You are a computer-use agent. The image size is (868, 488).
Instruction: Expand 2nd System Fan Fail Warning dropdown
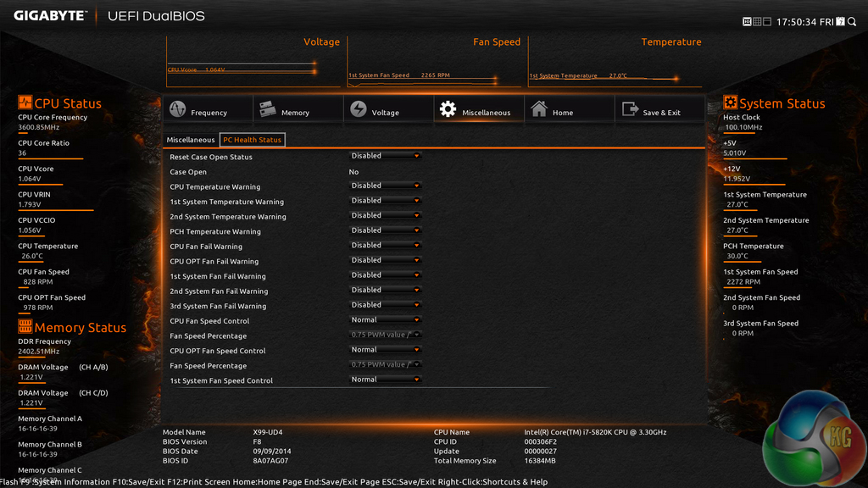386,291
